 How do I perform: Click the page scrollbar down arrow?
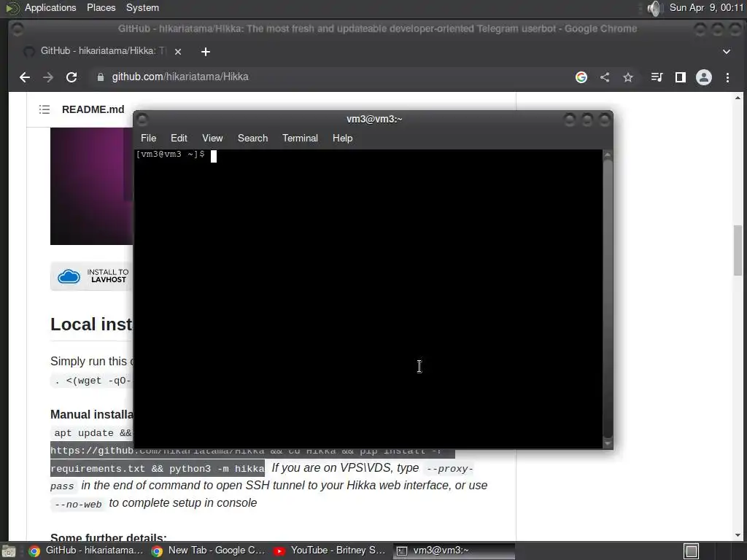click(738, 534)
